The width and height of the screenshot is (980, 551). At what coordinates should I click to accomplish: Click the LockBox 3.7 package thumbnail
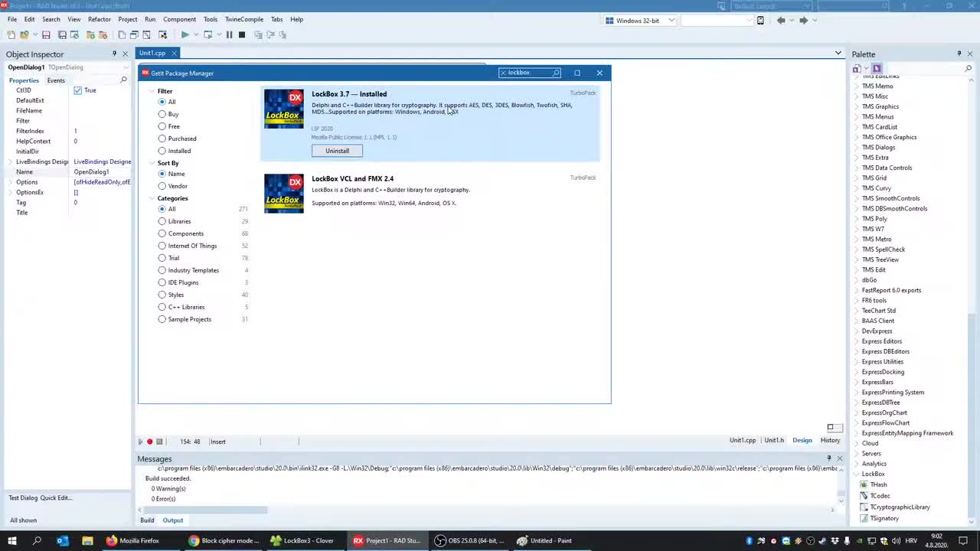(x=284, y=109)
